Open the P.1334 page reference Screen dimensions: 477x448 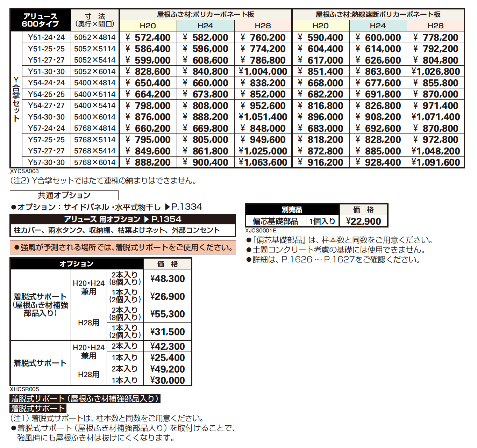(183, 207)
